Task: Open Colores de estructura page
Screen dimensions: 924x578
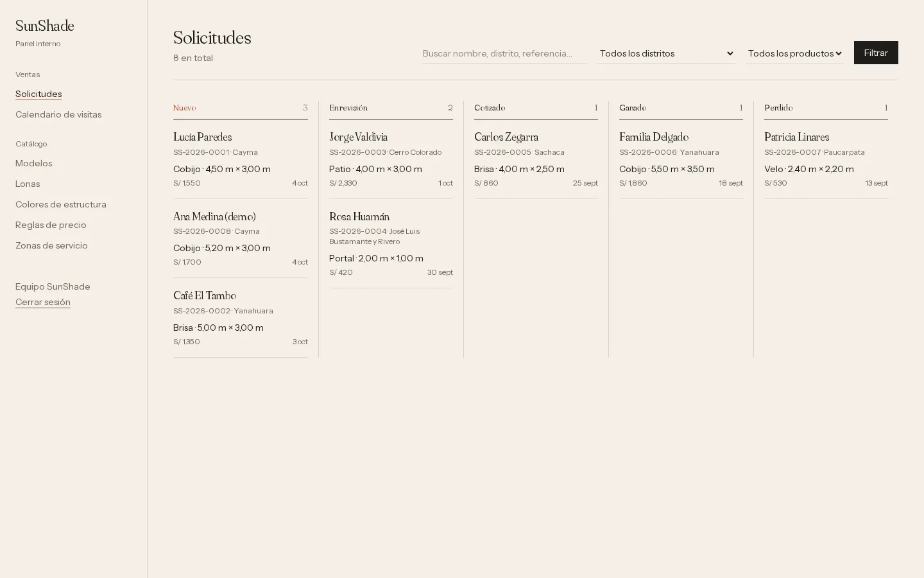Action: [61, 204]
